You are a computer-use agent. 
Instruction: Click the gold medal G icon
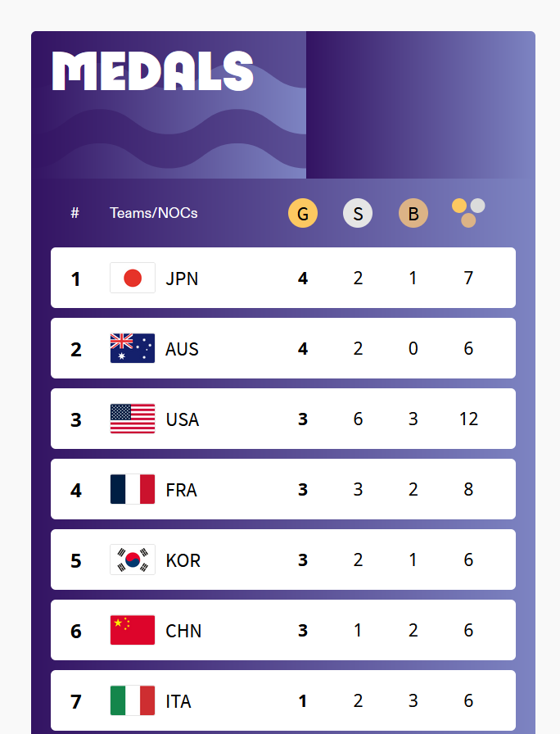point(303,213)
